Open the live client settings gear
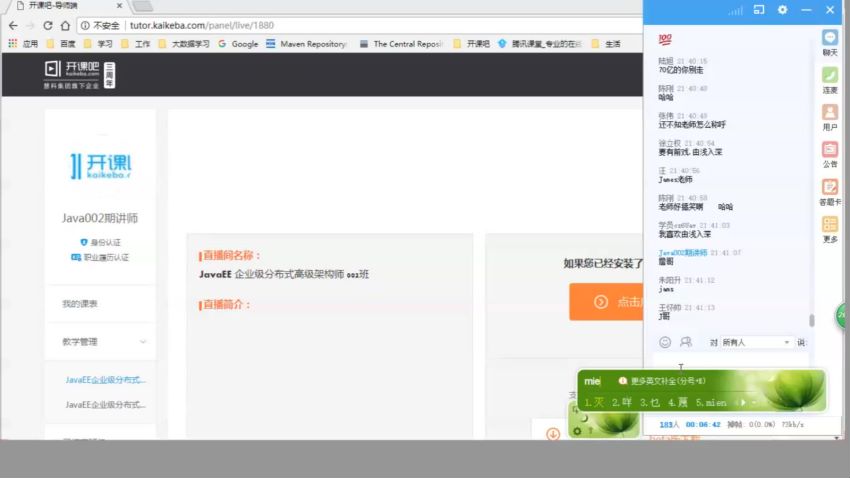 coord(782,10)
